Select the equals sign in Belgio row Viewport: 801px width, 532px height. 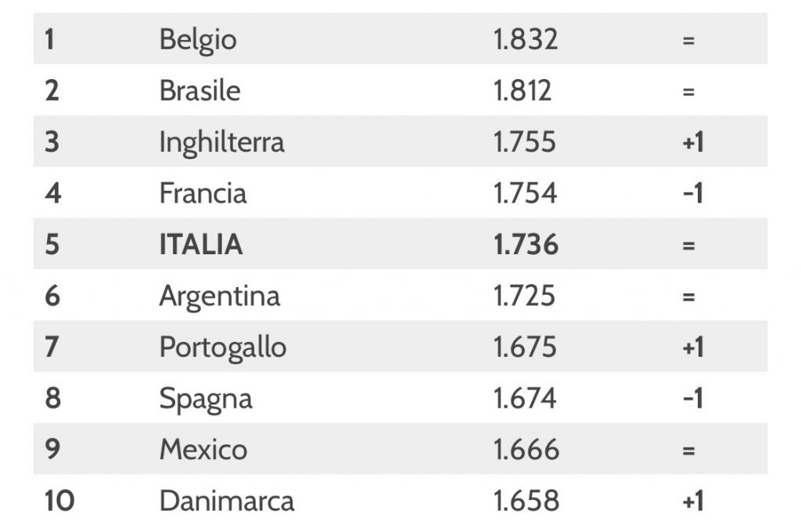[688, 41]
